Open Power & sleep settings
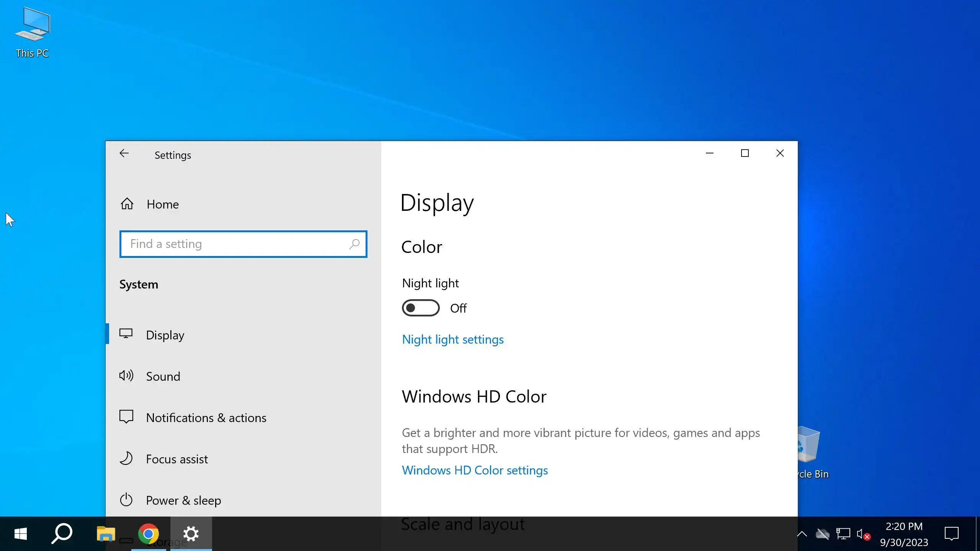 point(183,500)
